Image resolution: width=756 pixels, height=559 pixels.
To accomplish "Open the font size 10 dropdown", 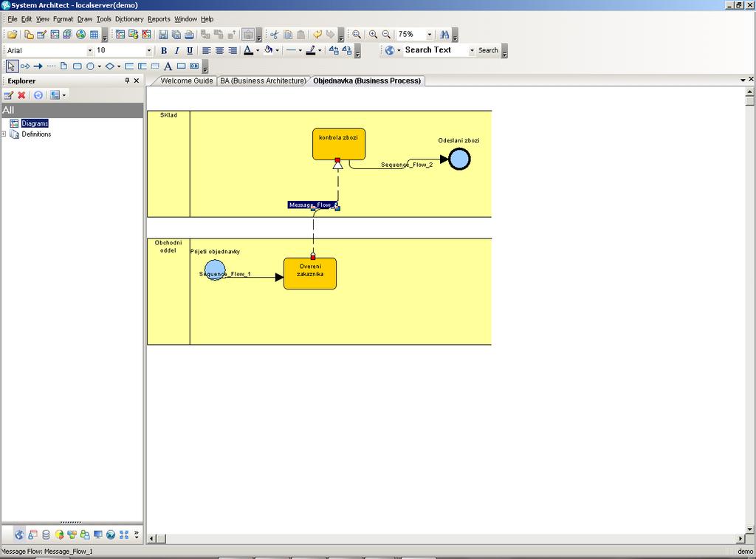I will [149, 50].
